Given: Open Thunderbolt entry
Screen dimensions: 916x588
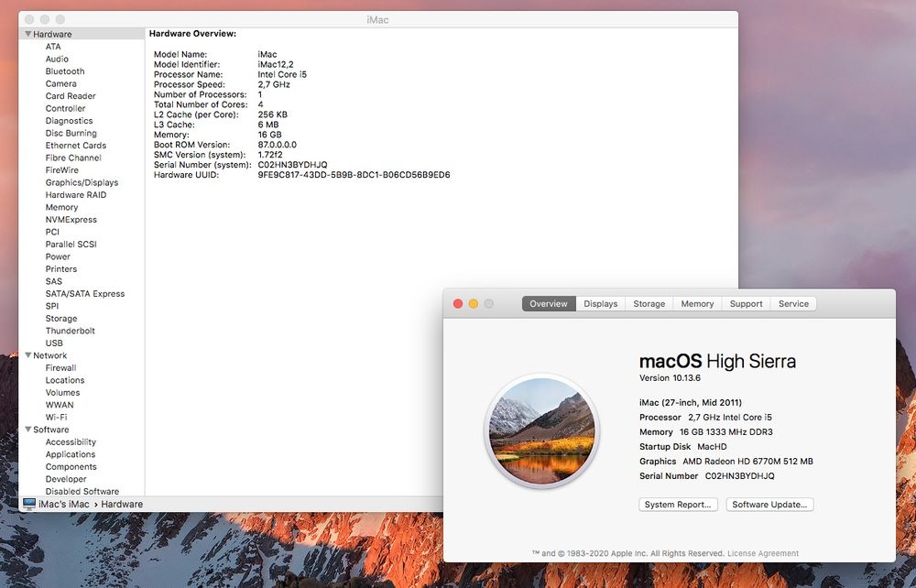Looking at the screenshot, I should tap(71, 331).
